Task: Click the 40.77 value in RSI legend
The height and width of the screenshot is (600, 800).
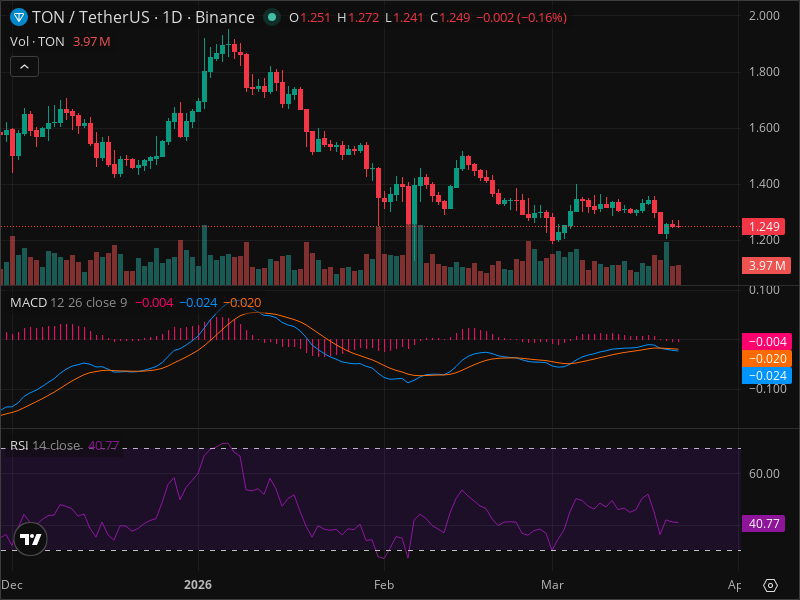Action: tap(104, 445)
